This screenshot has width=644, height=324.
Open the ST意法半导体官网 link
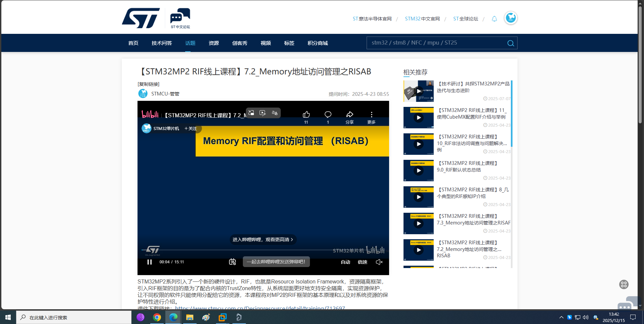[x=372, y=19]
